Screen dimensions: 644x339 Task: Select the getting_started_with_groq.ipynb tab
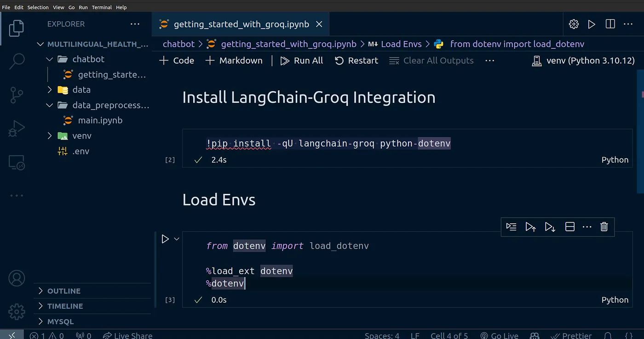[241, 24]
